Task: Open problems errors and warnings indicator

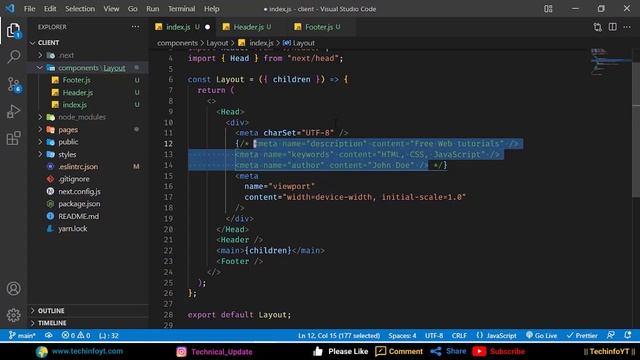Action: 76,336
